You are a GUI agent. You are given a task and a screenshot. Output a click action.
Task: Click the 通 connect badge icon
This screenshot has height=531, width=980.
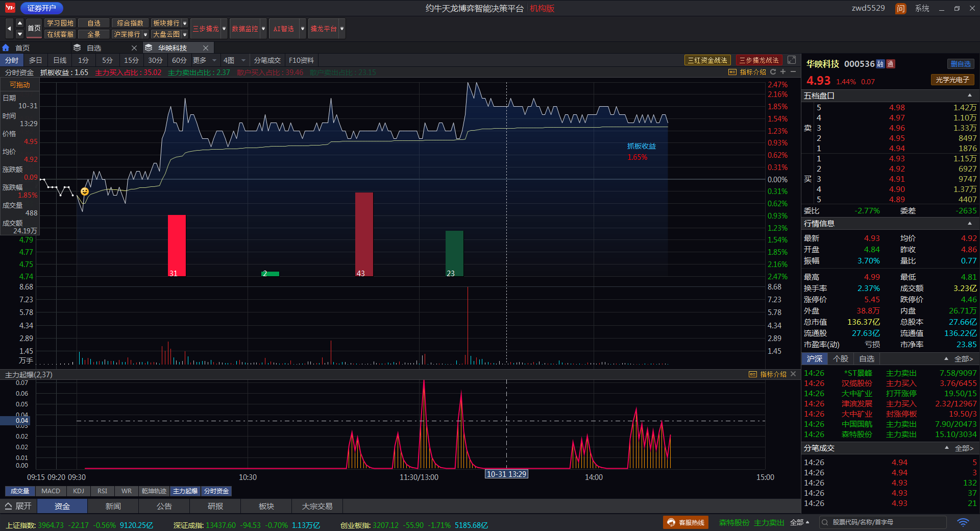click(890, 64)
